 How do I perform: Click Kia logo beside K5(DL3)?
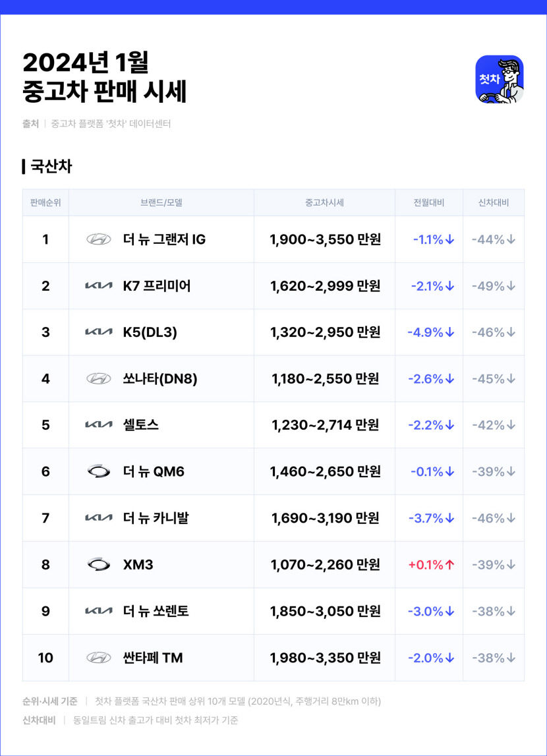[x=99, y=332]
